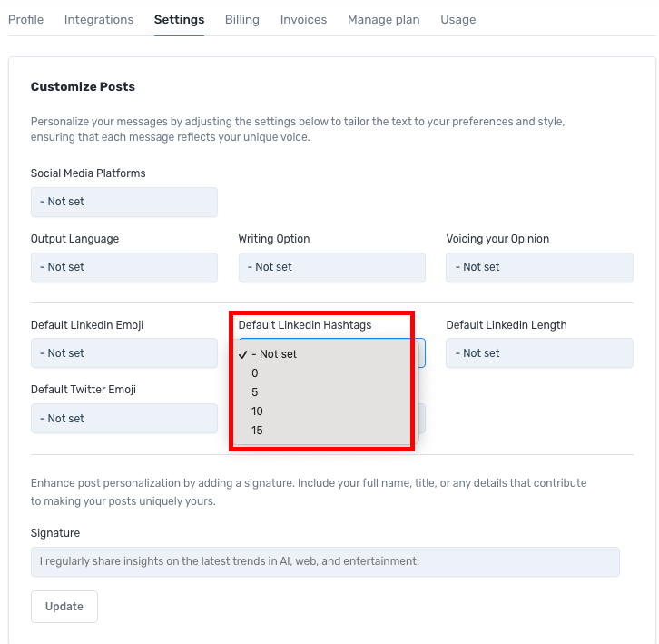Image resolution: width=659 pixels, height=644 pixels.
Task: Select 10 from the hashtags dropdown list
Action: [x=257, y=411]
